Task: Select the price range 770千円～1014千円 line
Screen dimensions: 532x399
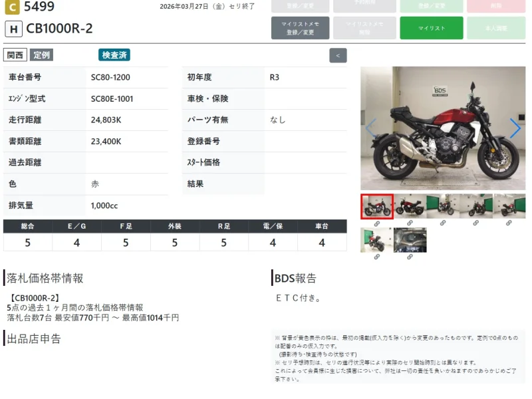Action: pos(93,318)
